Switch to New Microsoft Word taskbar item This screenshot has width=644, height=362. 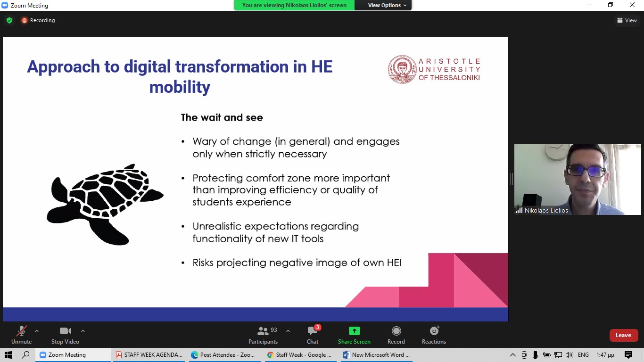pos(376,355)
